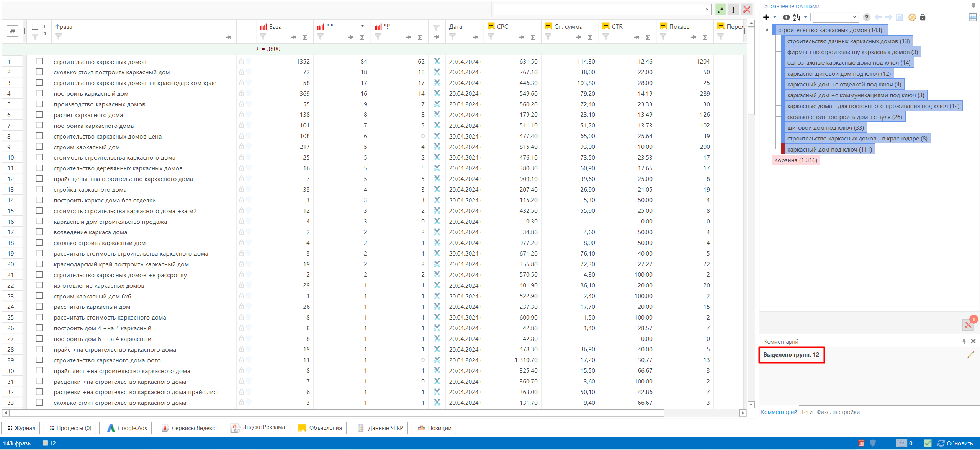Click the help question mark icon

(x=866, y=17)
